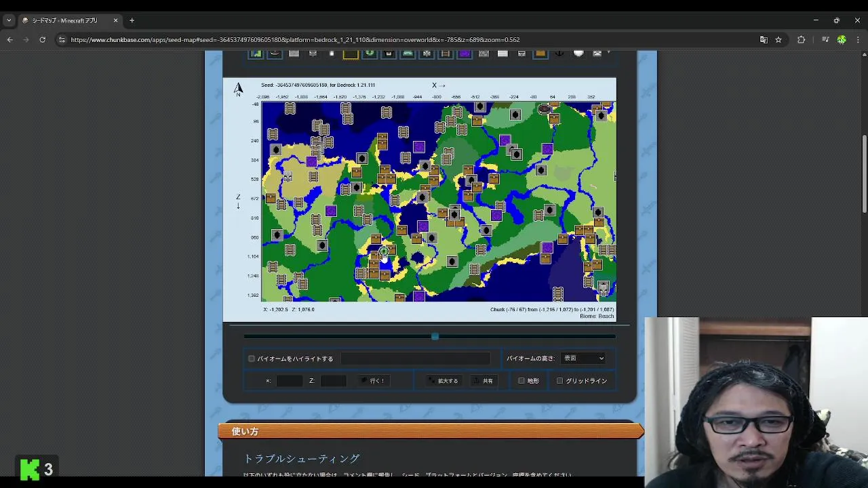This screenshot has height=488, width=868.
Task: Enable the グリッドライン checkbox
Action: (559, 381)
